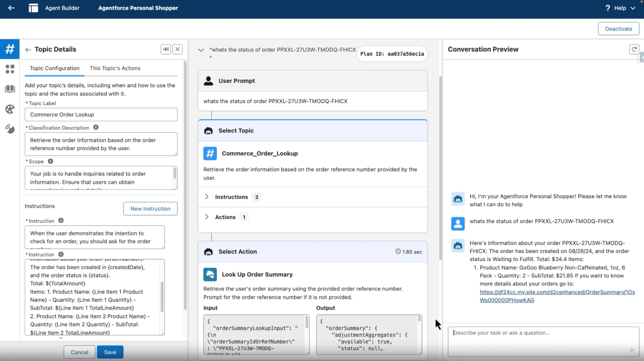The width and height of the screenshot is (644, 361).
Task: Open the bottom signal sidebar icon
Action: tap(10, 129)
